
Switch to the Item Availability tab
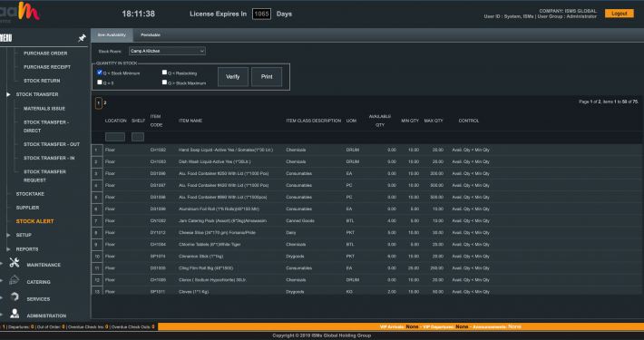point(112,34)
